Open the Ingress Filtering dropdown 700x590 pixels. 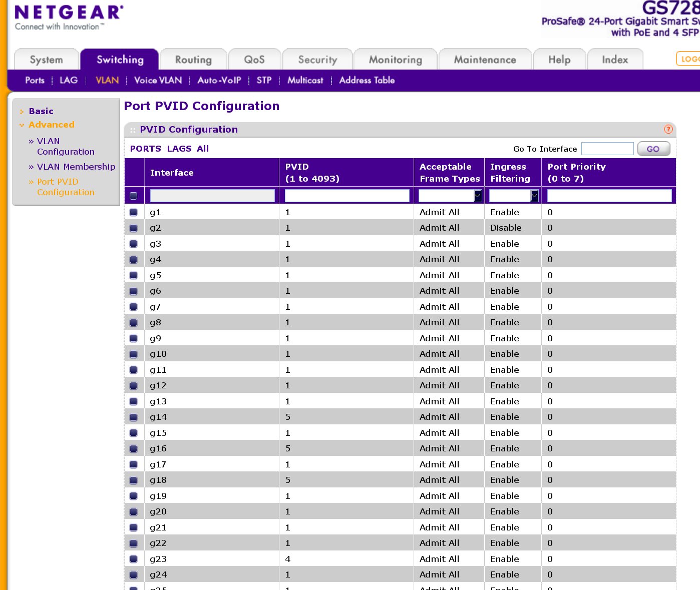513,196
